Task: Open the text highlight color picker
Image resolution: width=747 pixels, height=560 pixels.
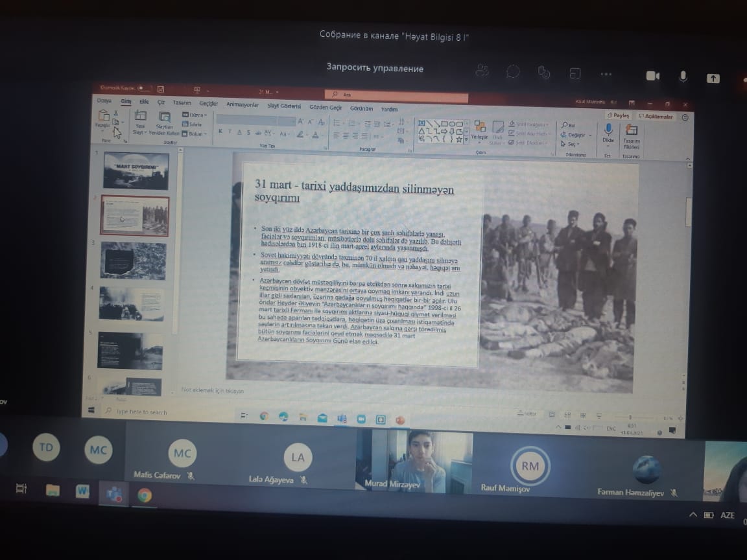Action: click(300, 134)
